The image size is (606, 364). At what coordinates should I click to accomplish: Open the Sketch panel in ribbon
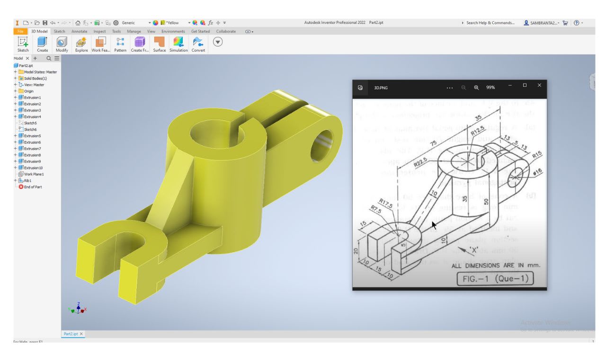pos(23,44)
